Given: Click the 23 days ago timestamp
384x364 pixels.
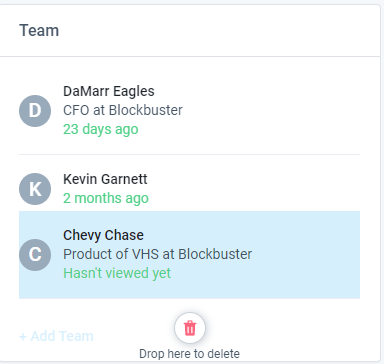Looking at the screenshot, I should point(101,129).
